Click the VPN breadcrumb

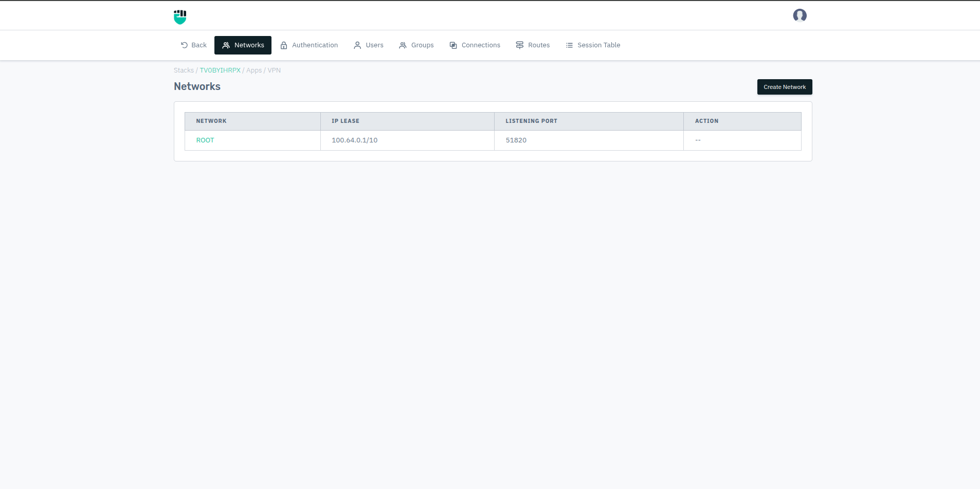coord(274,70)
